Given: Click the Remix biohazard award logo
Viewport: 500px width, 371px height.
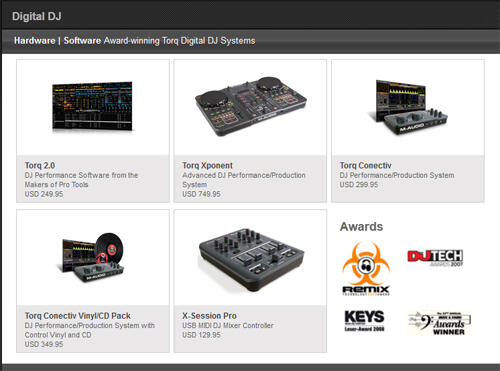Looking at the screenshot, I should (366, 269).
